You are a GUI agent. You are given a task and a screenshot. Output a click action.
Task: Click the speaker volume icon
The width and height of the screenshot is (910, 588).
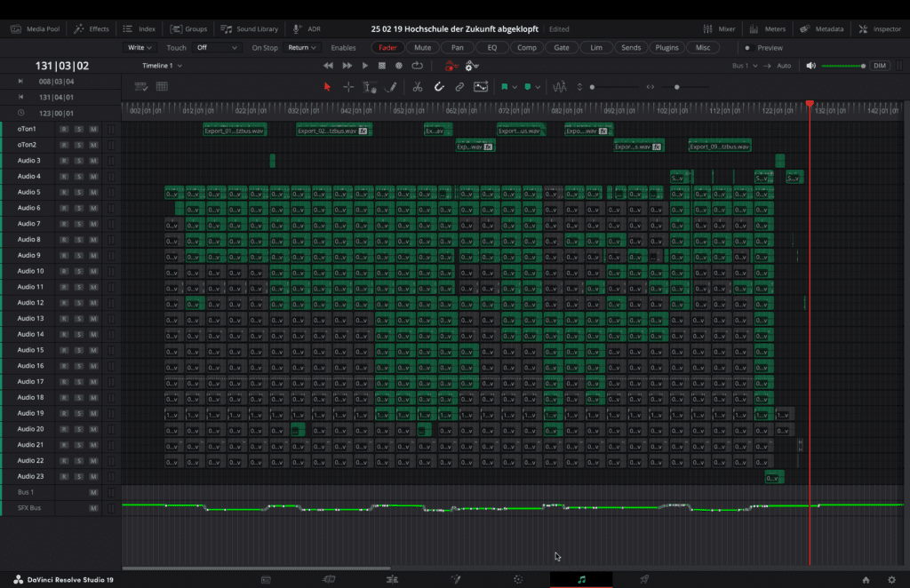(810, 66)
